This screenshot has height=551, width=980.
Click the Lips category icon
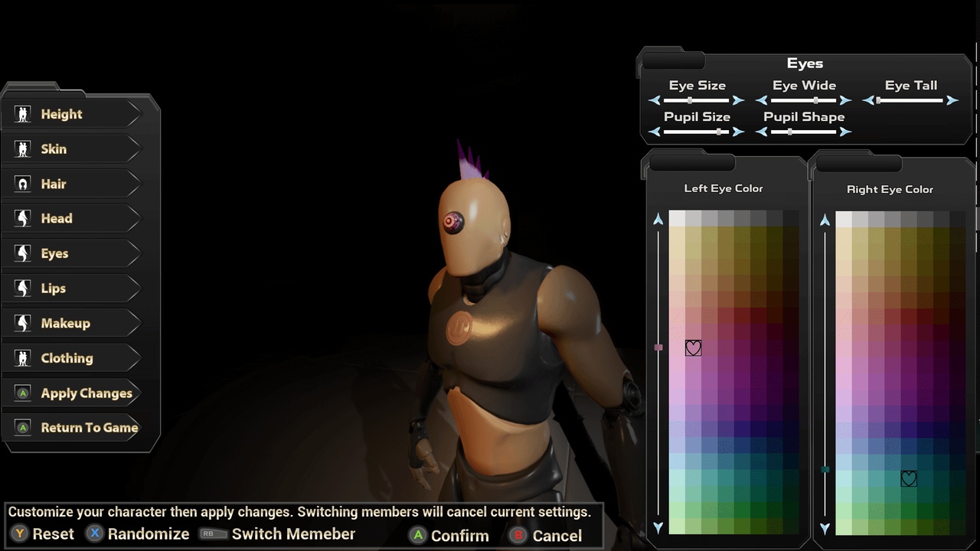23,289
